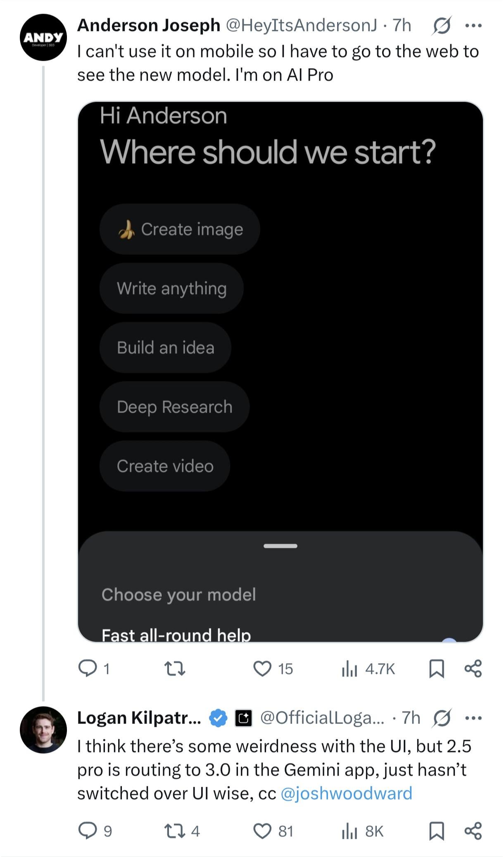Viewport: 504px width, 857px height.
Task: Open more options for Logan's reply
Action: point(473,718)
